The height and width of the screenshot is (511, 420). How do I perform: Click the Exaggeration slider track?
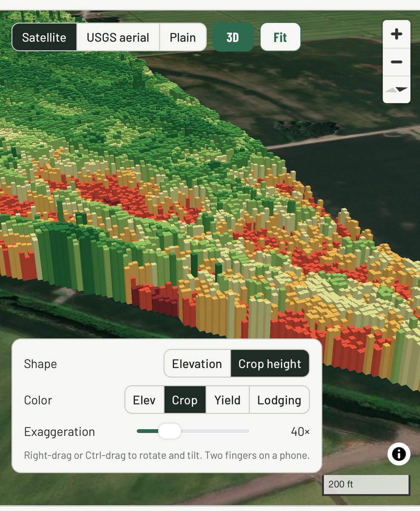(193, 431)
